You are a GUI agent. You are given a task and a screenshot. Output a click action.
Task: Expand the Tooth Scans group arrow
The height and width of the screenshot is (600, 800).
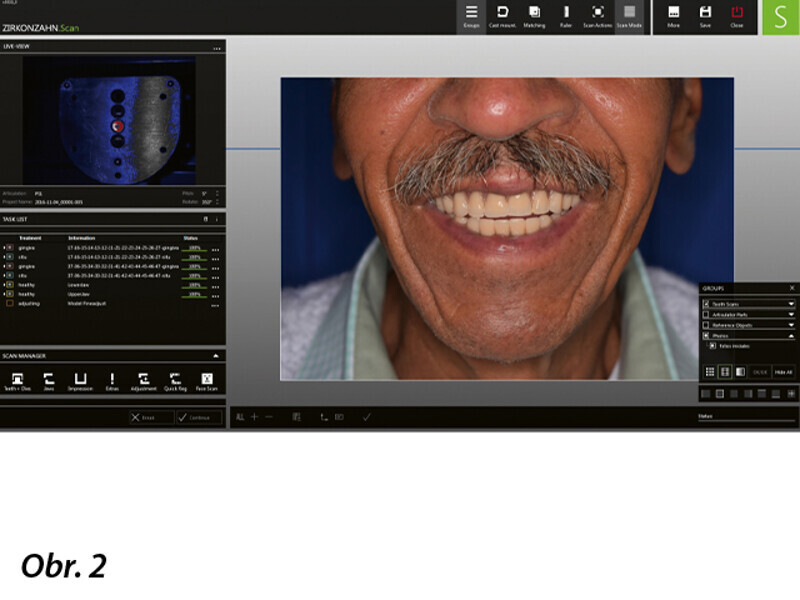click(x=791, y=303)
